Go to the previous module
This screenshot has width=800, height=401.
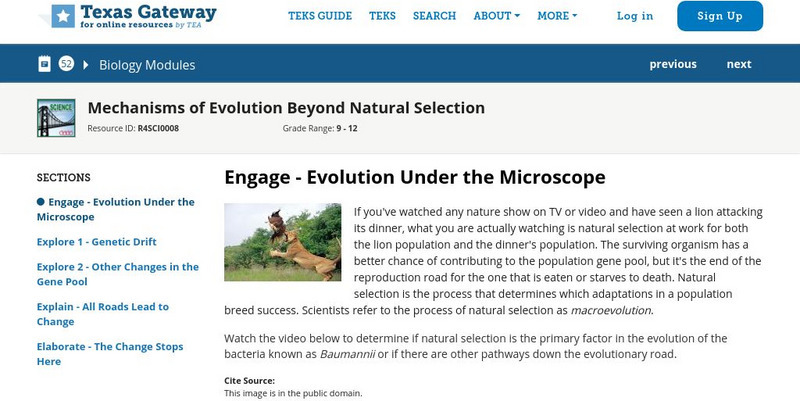[673, 64]
